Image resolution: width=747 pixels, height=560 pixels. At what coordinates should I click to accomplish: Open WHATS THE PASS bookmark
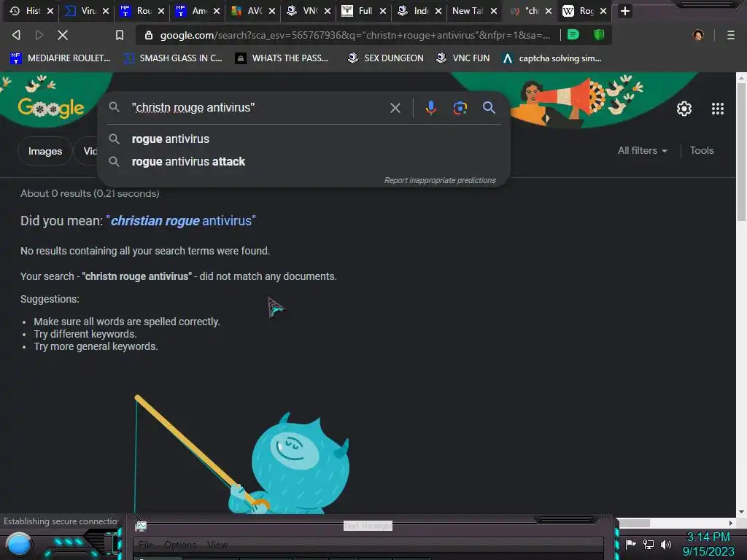pos(282,58)
